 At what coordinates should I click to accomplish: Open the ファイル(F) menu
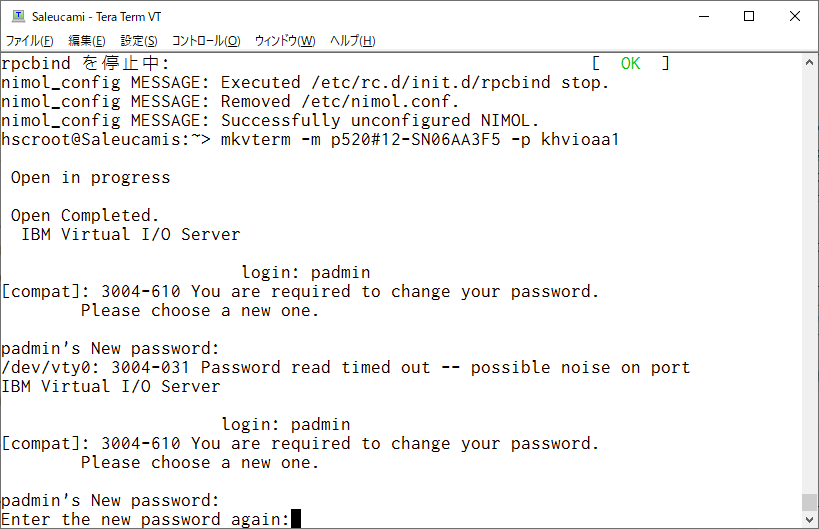click(x=29, y=41)
